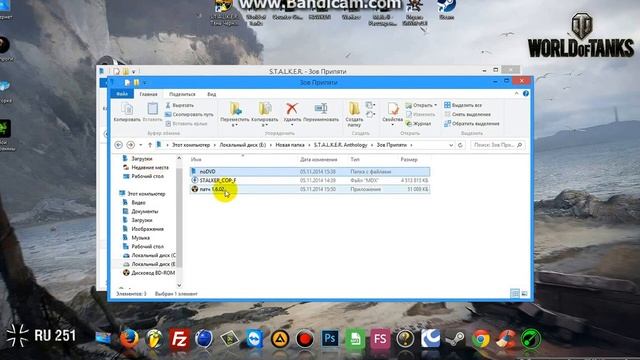Sort by the Имя column header
The height and width of the screenshot is (360, 640).
click(x=196, y=160)
